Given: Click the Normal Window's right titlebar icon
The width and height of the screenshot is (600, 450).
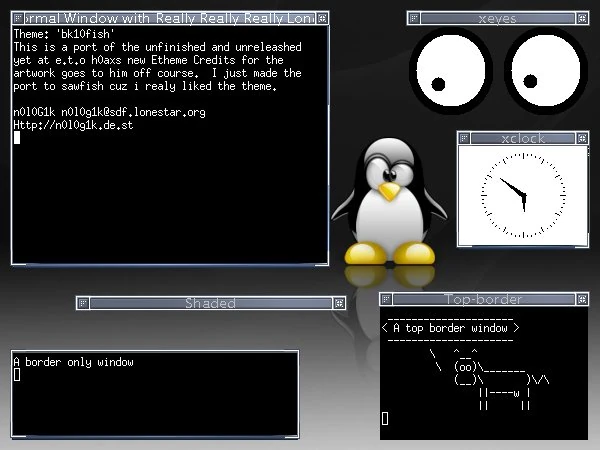Looking at the screenshot, I should click(x=323, y=18).
